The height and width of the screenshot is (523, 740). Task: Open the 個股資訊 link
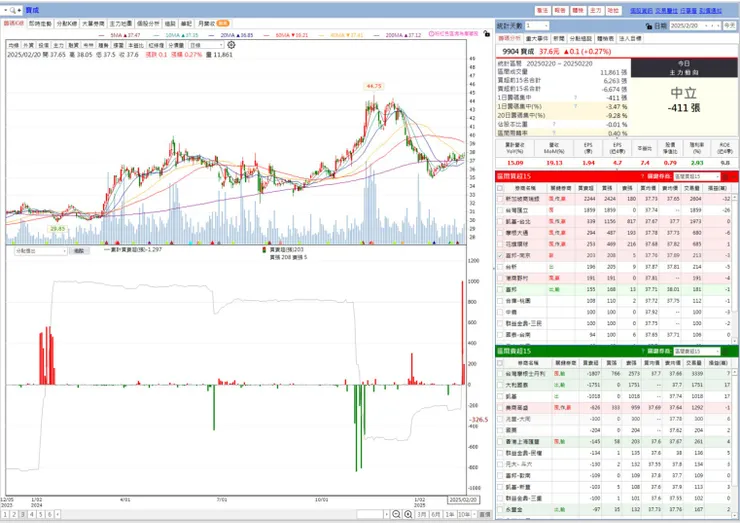coord(641,10)
